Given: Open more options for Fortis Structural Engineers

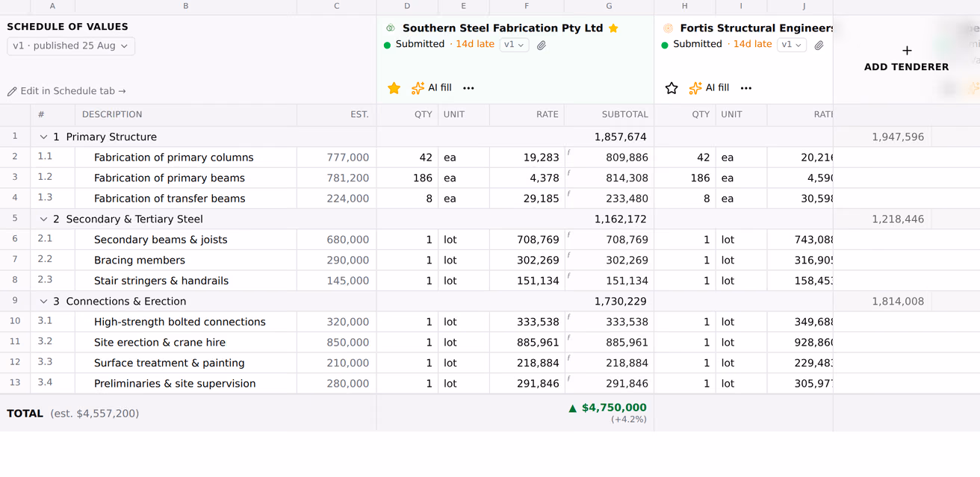Looking at the screenshot, I should pos(745,88).
